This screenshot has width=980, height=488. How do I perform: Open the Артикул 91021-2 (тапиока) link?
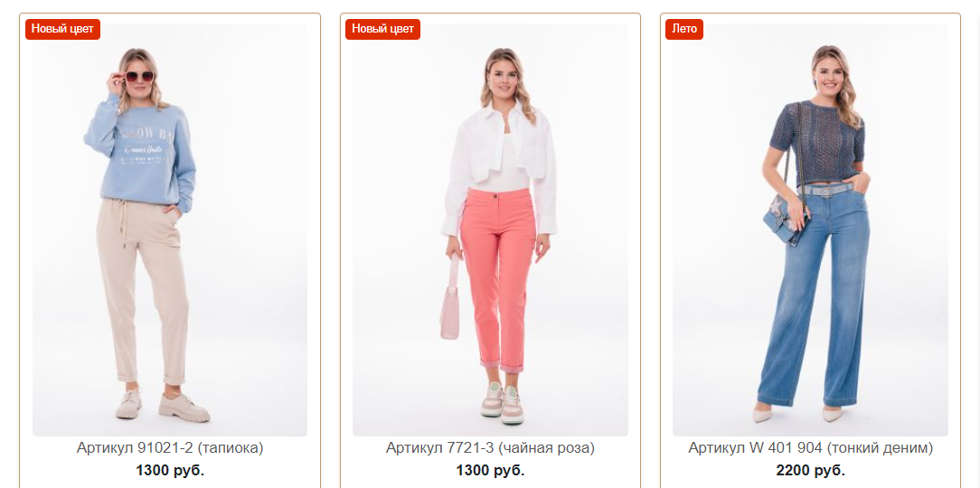pyautogui.click(x=170, y=448)
